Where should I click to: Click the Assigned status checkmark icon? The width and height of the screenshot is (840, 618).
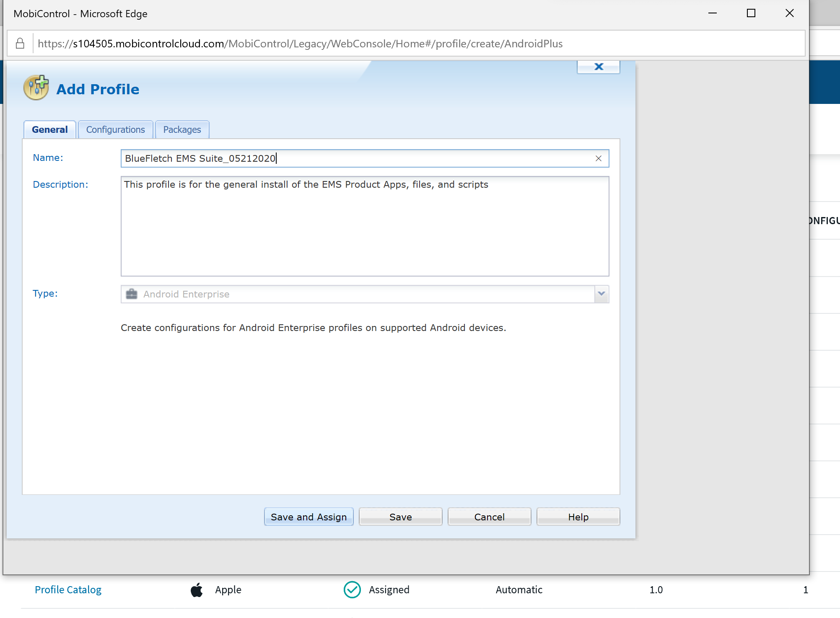click(352, 590)
